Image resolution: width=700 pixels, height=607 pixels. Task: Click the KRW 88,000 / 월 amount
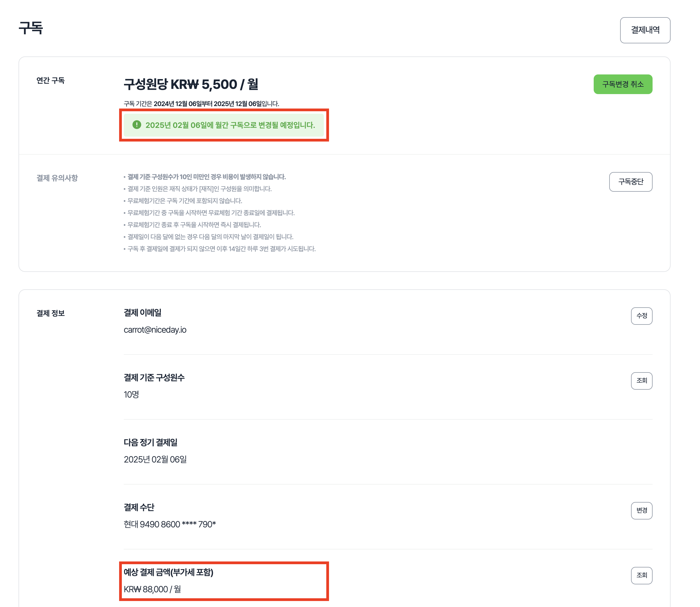click(152, 589)
